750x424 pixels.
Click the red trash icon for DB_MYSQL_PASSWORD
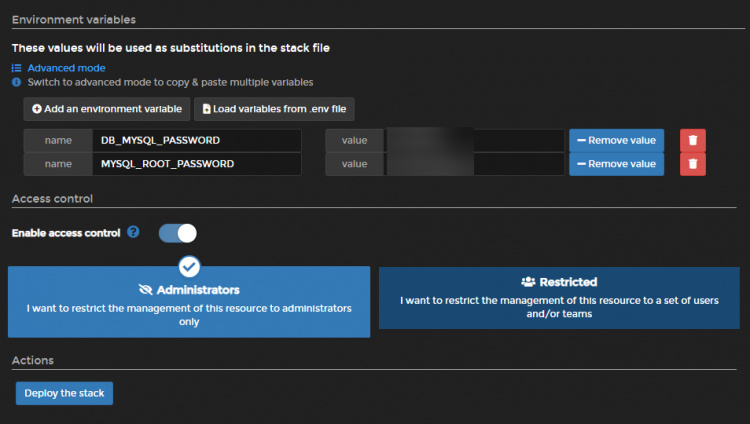point(693,140)
